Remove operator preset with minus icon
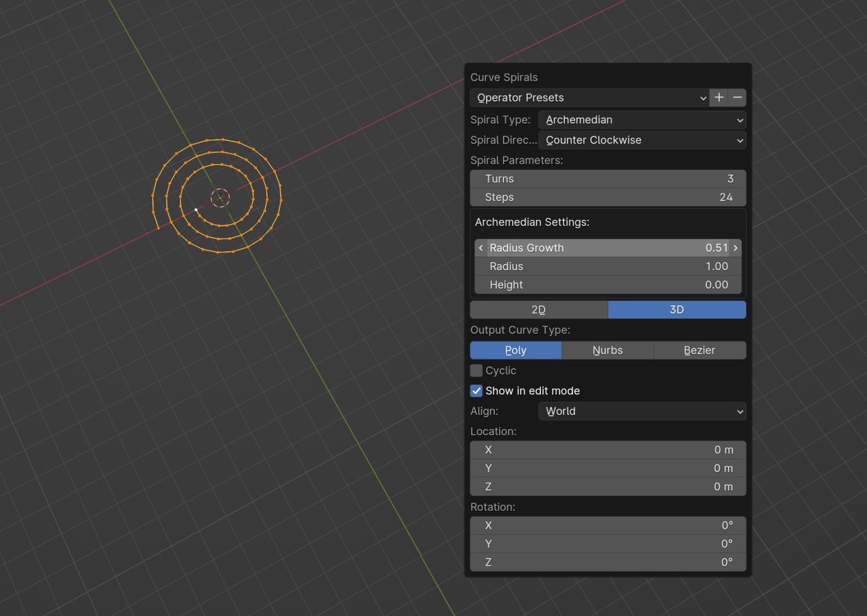 738,97
